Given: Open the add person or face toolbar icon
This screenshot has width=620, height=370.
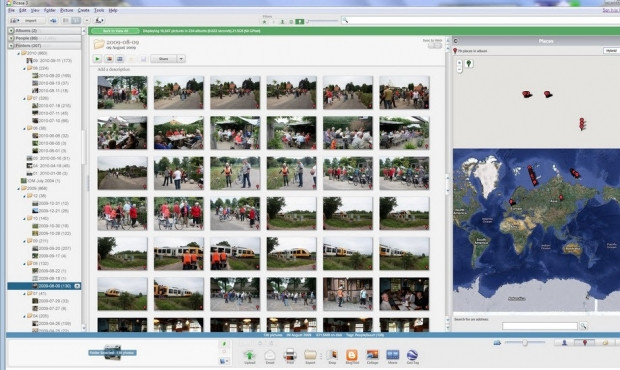Looking at the screenshot, I should [99, 21].
